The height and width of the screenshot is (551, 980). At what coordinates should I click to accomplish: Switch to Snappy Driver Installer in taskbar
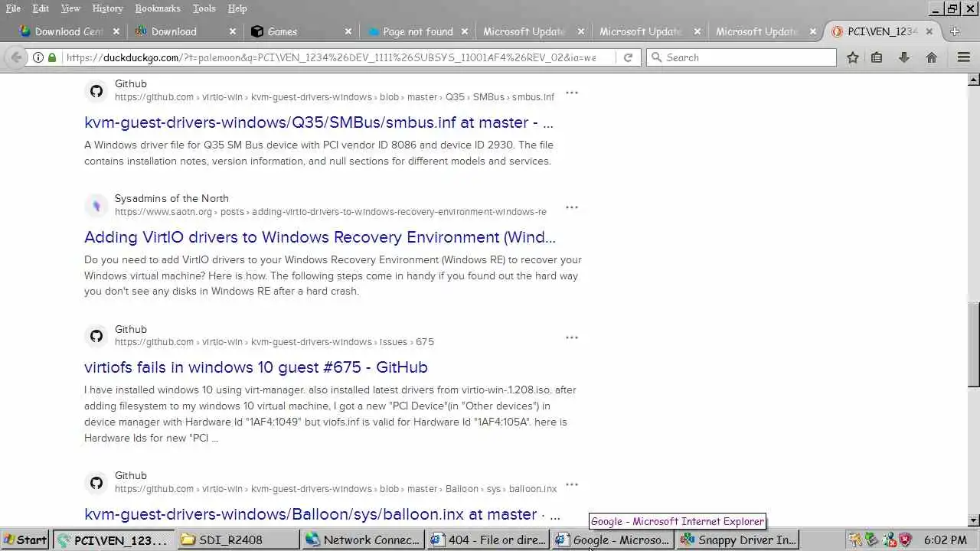[737, 540]
